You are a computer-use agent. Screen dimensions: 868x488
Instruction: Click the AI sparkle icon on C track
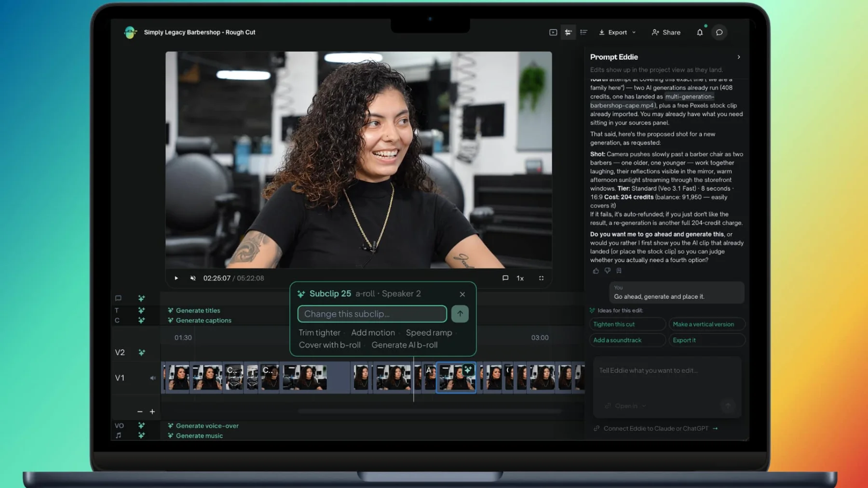141,320
